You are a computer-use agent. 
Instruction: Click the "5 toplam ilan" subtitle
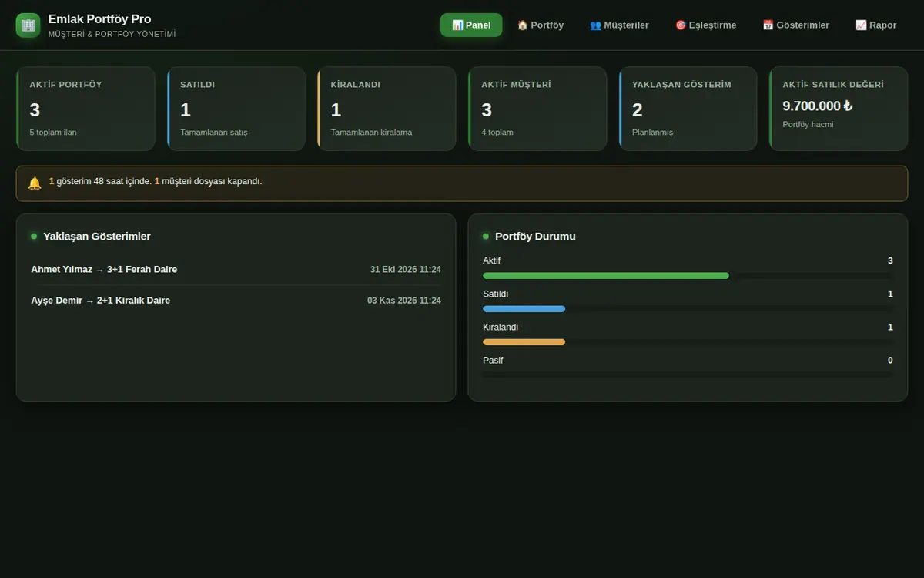click(x=53, y=133)
